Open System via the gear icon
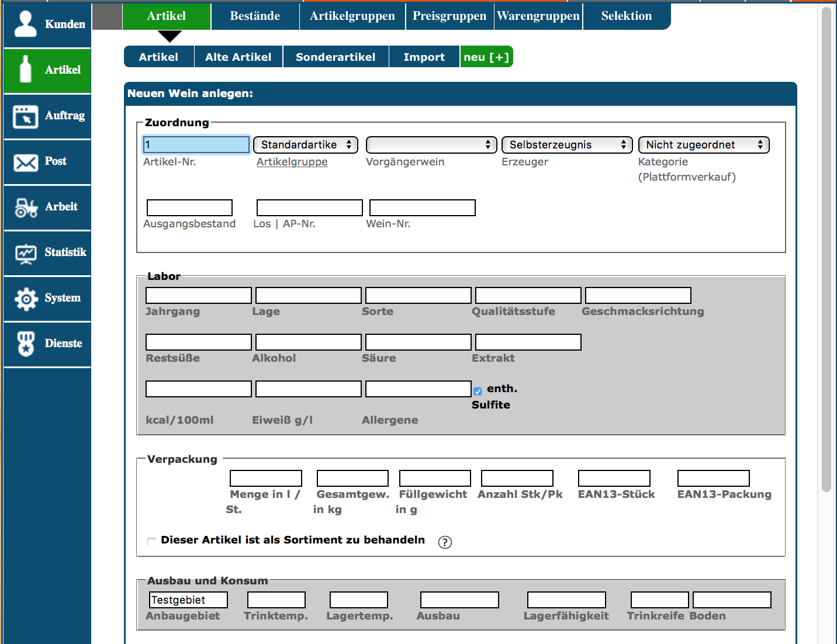Image resolution: width=837 pixels, height=644 pixels. tap(25, 299)
